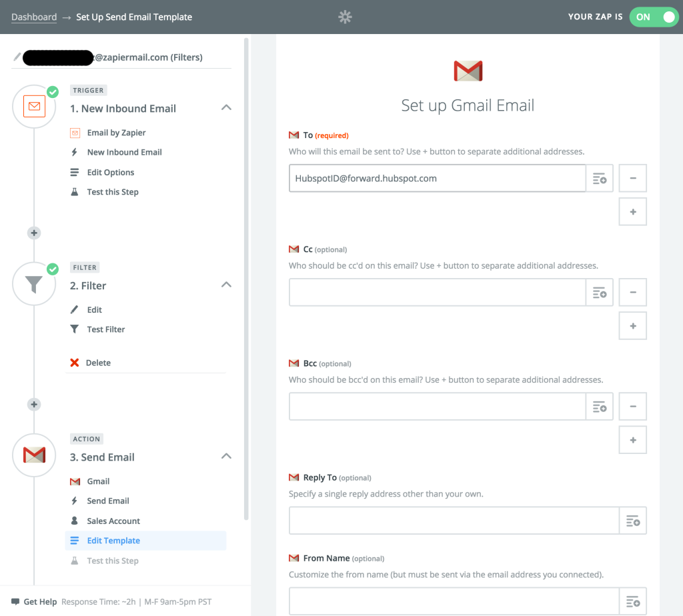Viewport: 683px width, 616px height.
Task: Open Test this Step under trigger
Action: coord(113,192)
